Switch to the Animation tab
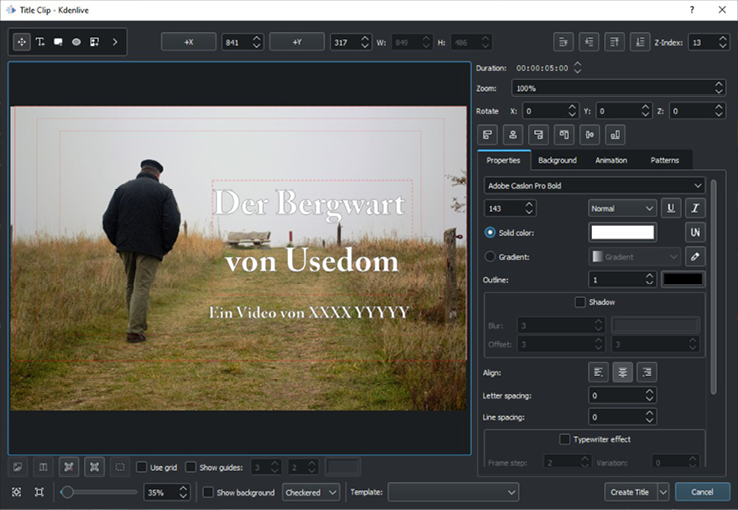Screen dimensions: 738x510 [x=611, y=160]
